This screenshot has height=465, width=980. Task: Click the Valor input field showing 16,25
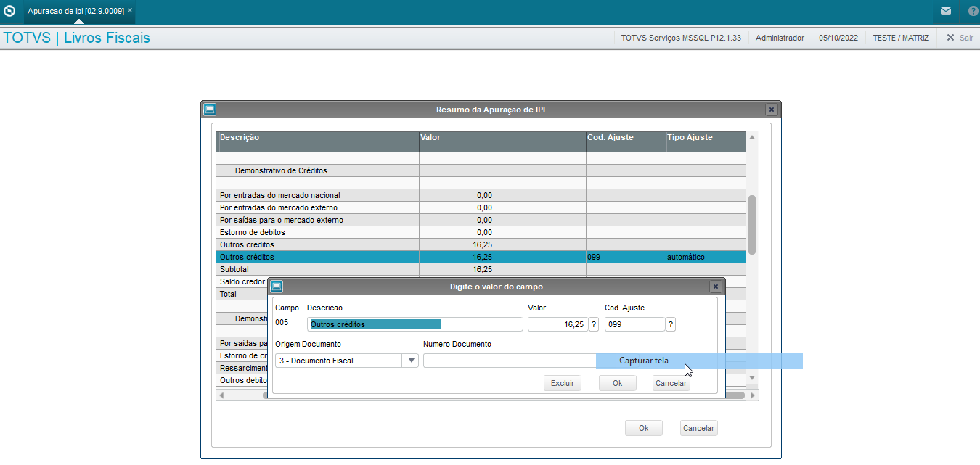click(558, 324)
